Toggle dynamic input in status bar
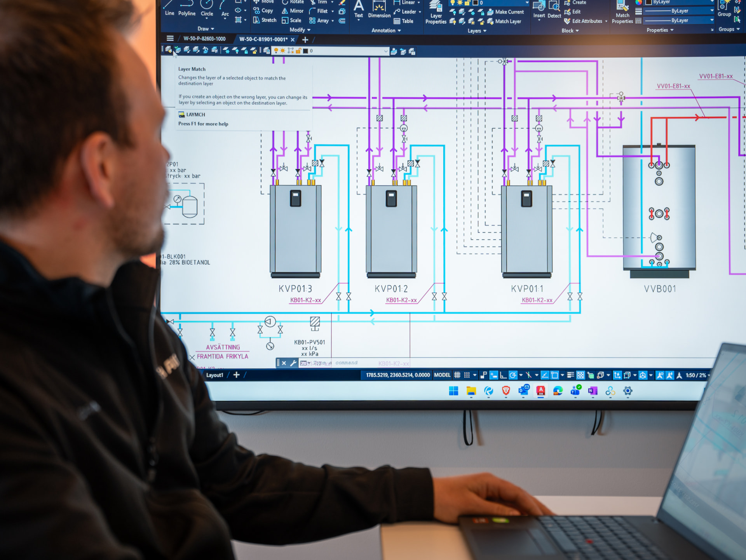746x560 pixels. [493, 375]
